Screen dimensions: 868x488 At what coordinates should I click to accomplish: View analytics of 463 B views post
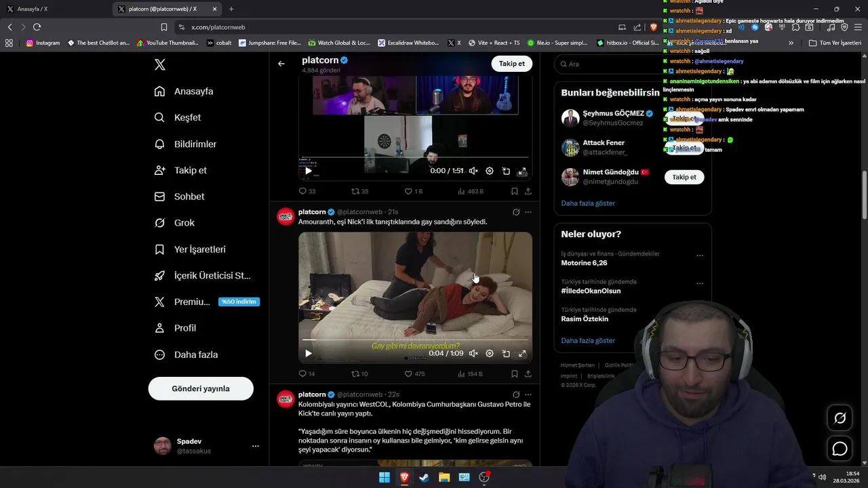point(471,191)
